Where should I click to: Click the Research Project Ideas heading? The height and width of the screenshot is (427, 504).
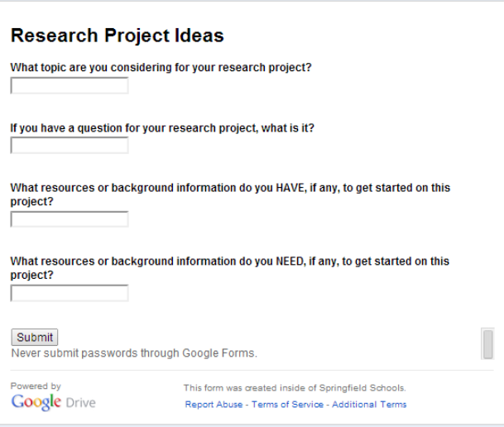tap(117, 36)
